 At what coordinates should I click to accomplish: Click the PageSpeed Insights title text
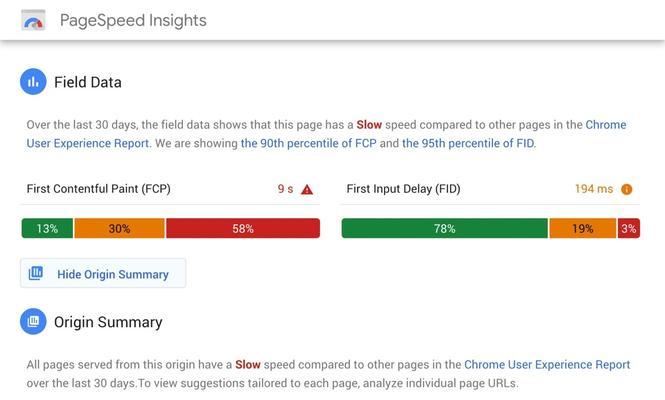(133, 20)
